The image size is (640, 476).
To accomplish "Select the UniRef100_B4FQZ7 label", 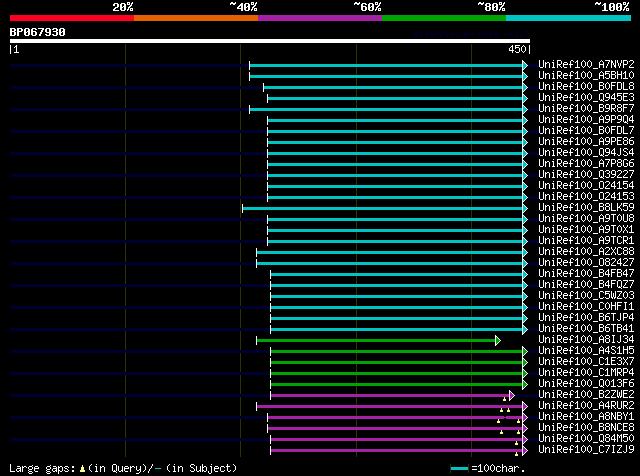I will (x=586, y=285).
